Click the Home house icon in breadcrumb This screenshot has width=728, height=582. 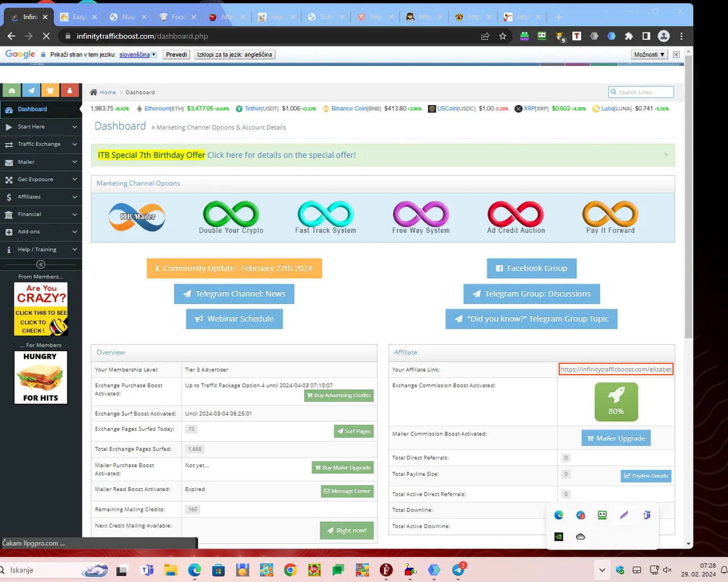(94, 92)
